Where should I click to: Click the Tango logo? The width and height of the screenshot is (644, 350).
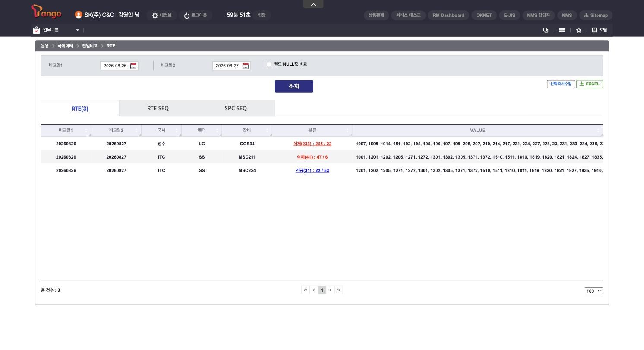click(x=46, y=12)
